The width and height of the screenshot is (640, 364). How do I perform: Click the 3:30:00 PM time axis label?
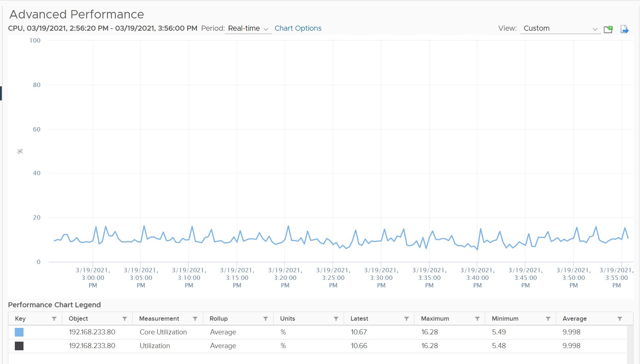(x=381, y=278)
